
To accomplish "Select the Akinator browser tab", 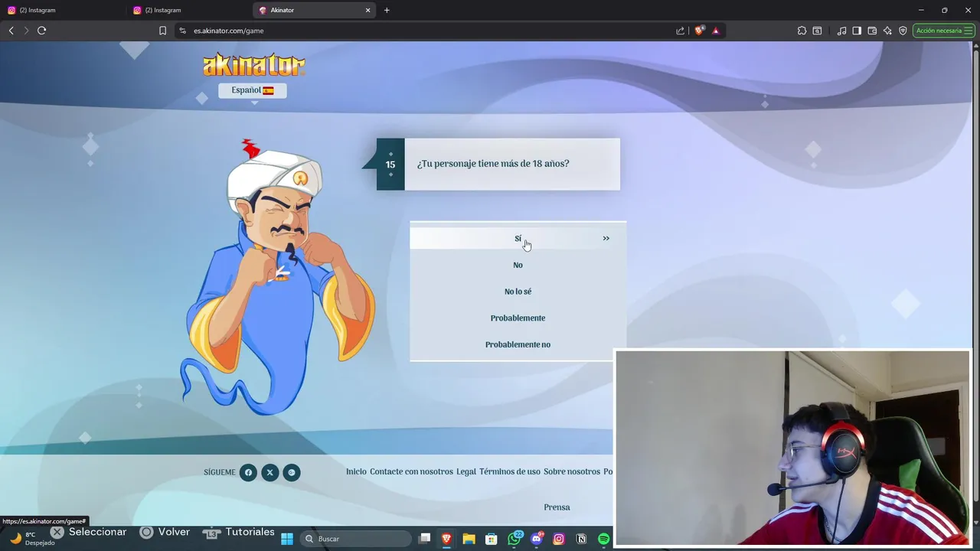I will (x=314, y=10).
